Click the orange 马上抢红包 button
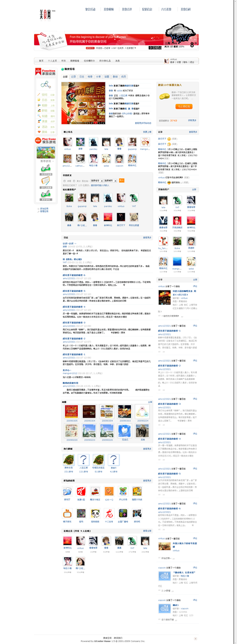Screen dimensions: 237x644 pyautogui.click(x=184, y=107)
